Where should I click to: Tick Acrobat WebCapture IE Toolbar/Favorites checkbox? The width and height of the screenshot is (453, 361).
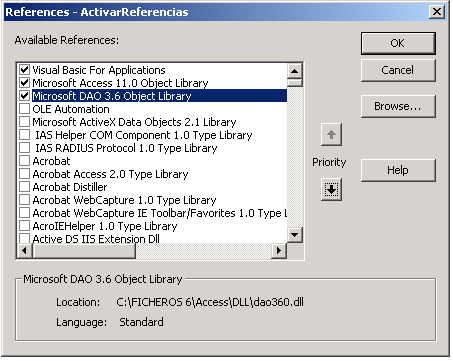point(24,213)
